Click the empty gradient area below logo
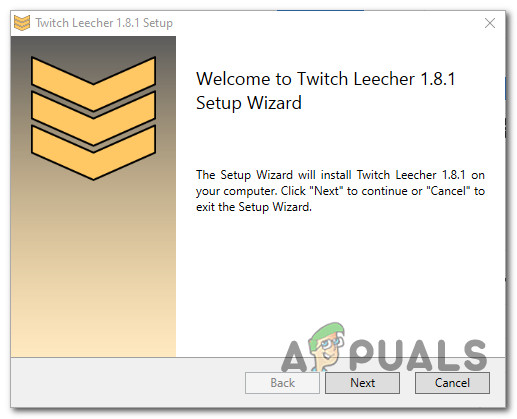 pos(93,267)
